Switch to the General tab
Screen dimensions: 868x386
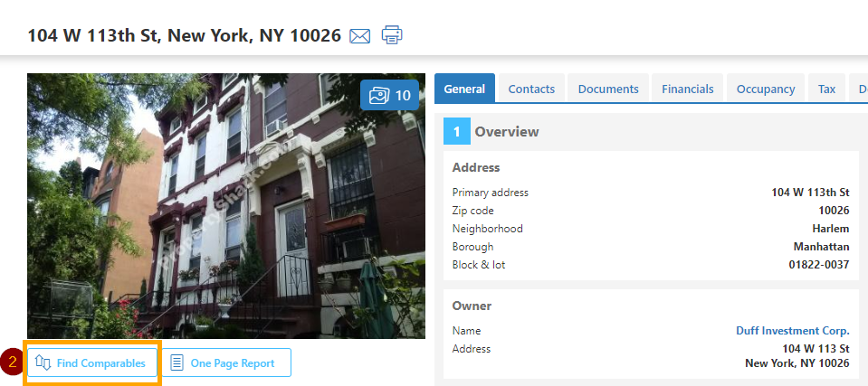point(464,89)
